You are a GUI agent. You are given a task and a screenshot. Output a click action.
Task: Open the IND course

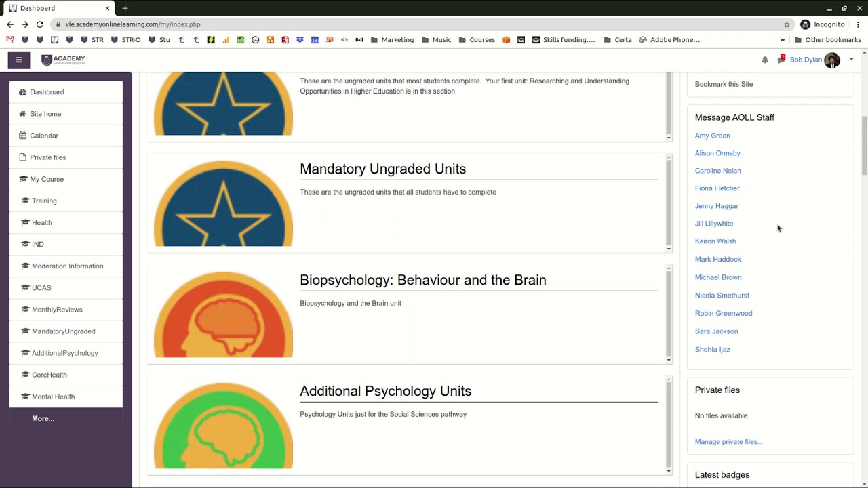coord(66,244)
